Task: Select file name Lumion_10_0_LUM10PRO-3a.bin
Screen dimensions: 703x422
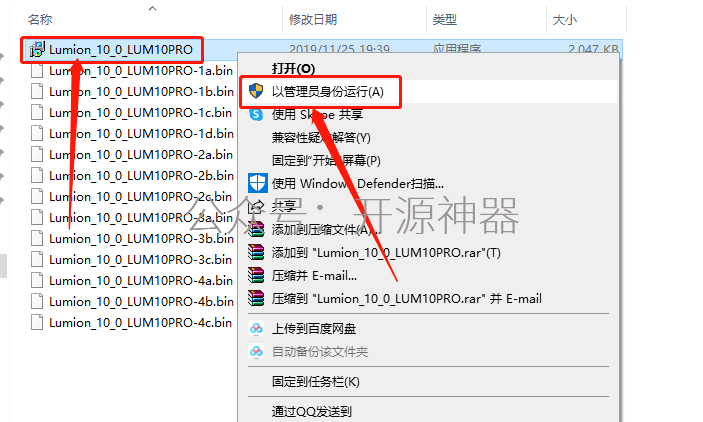Action: pyautogui.click(x=141, y=218)
